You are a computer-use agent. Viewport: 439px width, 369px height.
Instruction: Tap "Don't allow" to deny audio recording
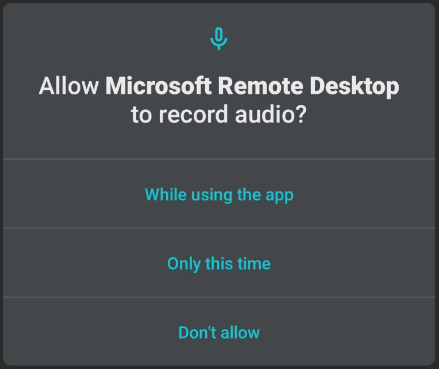point(219,332)
